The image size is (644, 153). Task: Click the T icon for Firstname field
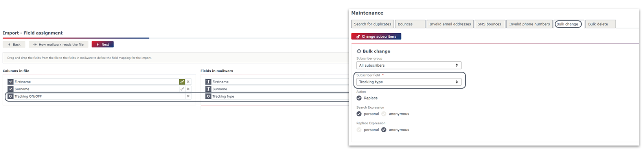208,82
